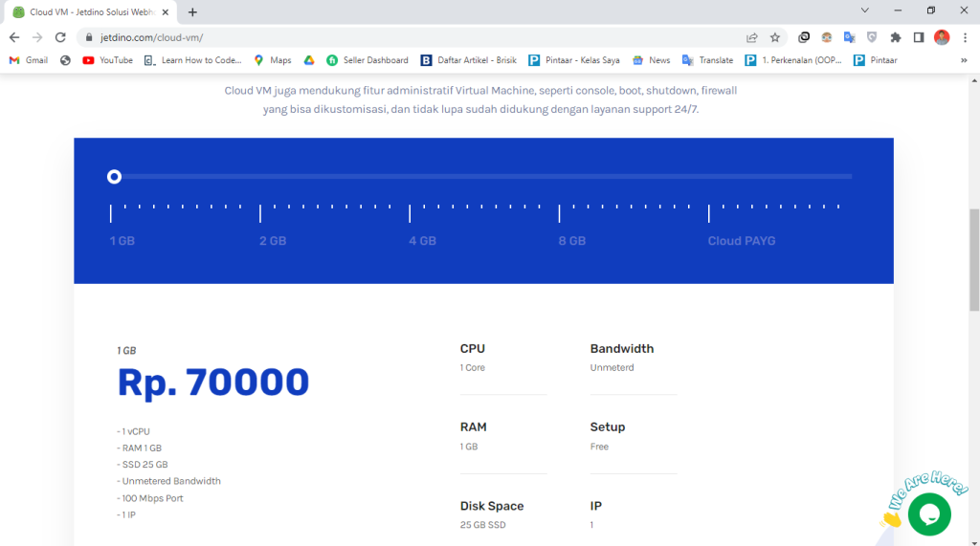Open the YouTube bookmark
Screen dimensions: 980x546
(x=107, y=60)
